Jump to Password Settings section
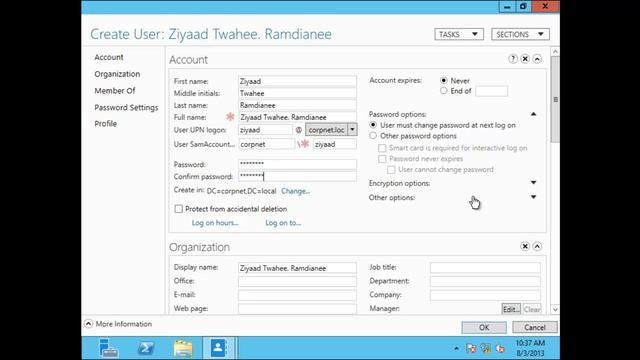The height and width of the screenshot is (360, 640). (126, 107)
